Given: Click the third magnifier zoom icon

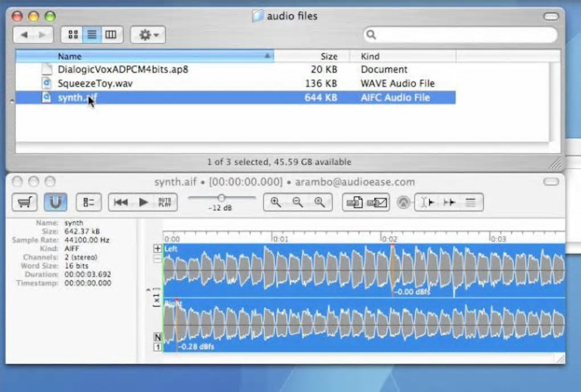Looking at the screenshot, I should (320, 202).
